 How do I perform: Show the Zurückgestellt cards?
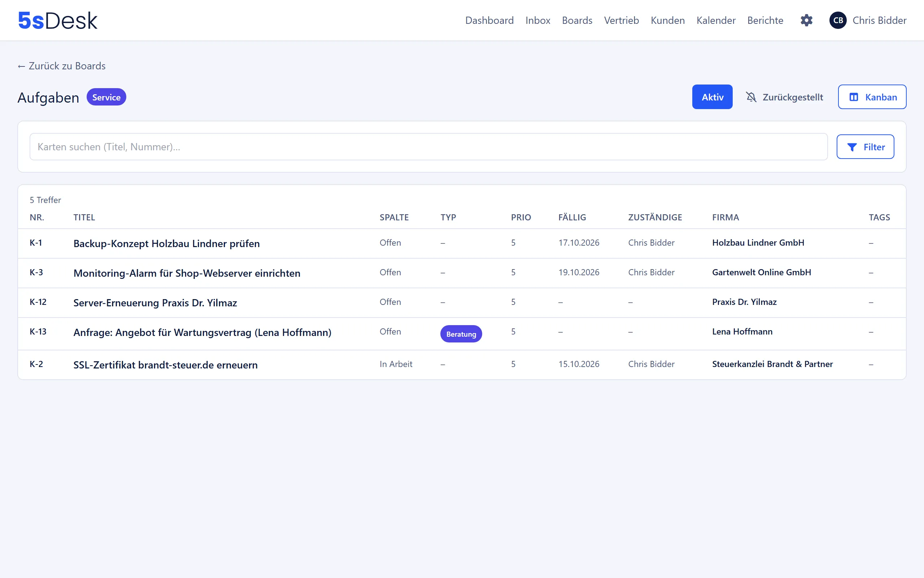click(785, 97)
